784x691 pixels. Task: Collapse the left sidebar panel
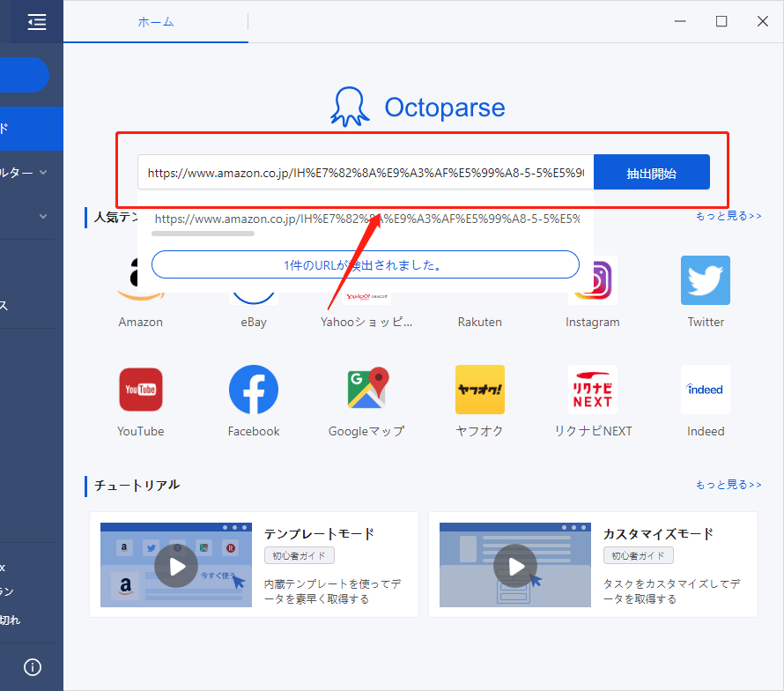coord(35,21)
